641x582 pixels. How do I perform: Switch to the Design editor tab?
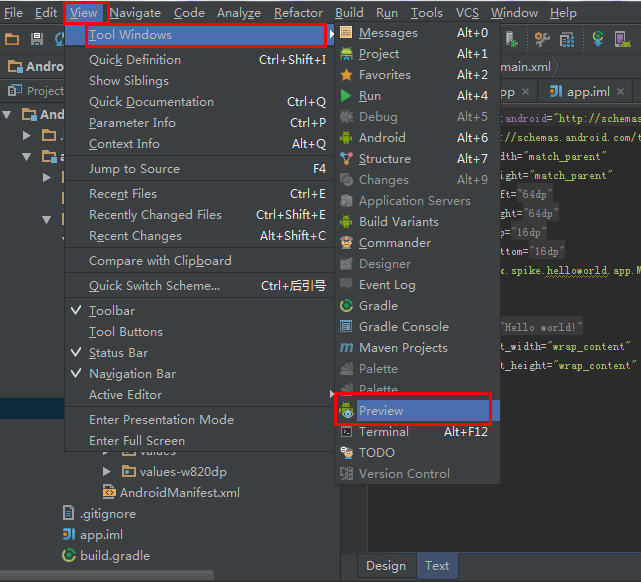point(386,566)
